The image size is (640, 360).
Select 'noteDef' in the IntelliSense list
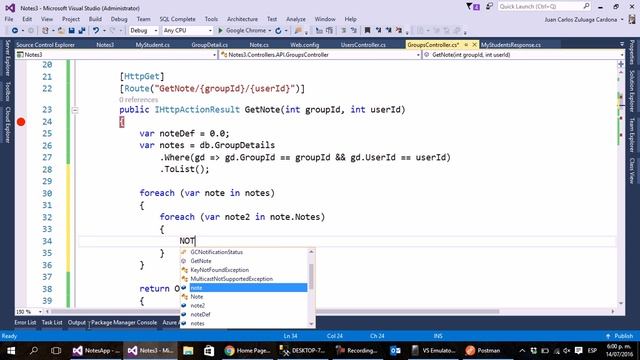coord(200,314)
